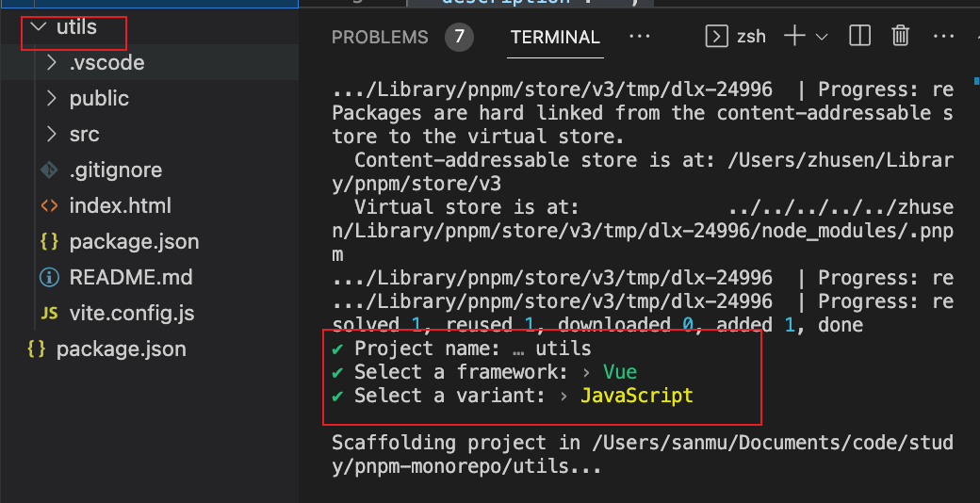
Task: Split the terminal using the split icon
Action: coord(859,37)
